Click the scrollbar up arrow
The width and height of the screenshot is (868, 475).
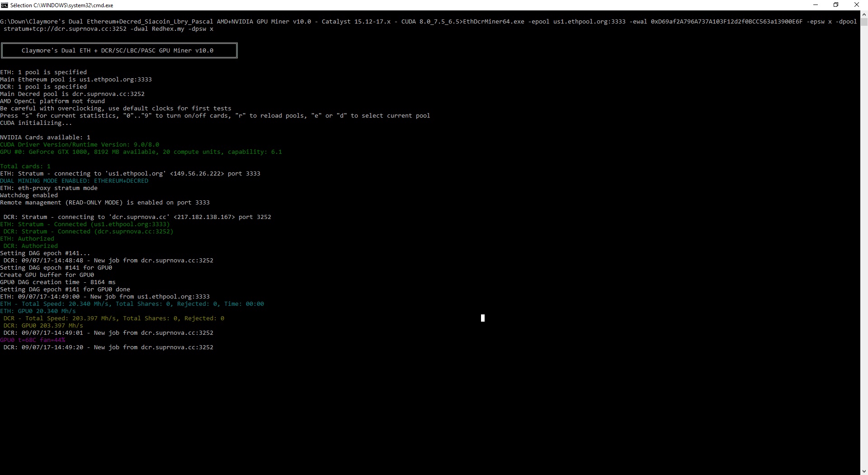[864, 14]
